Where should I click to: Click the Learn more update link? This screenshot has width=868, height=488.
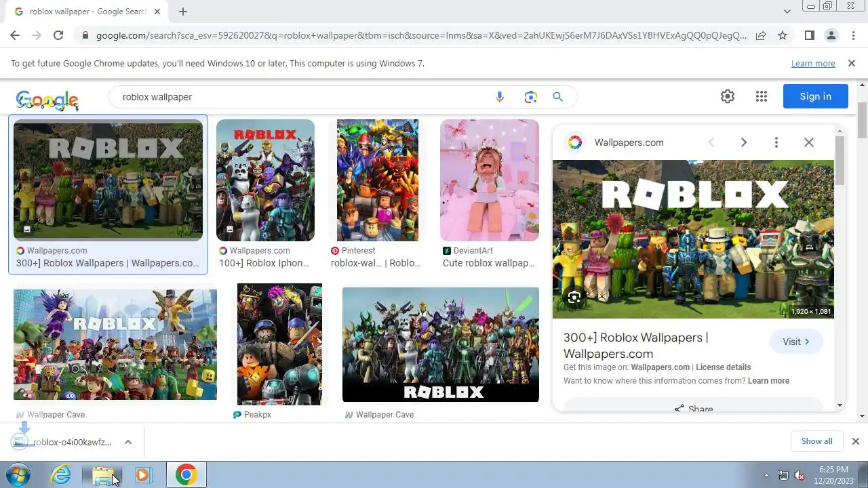tap(813, 63)
